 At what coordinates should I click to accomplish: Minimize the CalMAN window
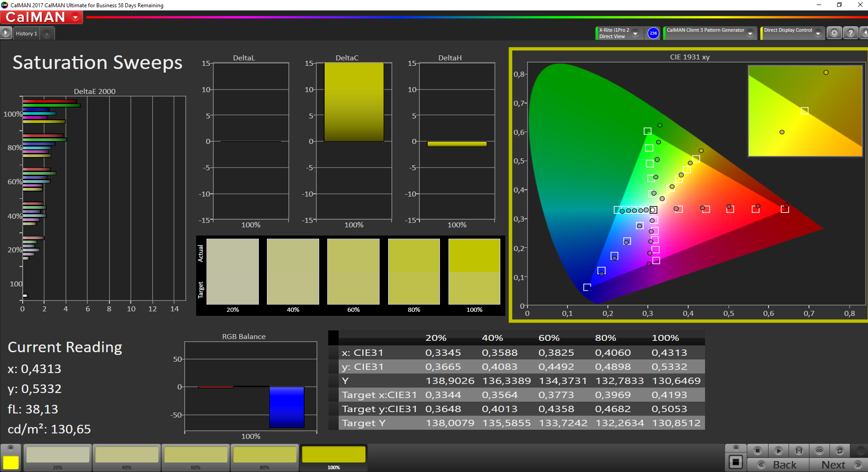coord(819,5)
